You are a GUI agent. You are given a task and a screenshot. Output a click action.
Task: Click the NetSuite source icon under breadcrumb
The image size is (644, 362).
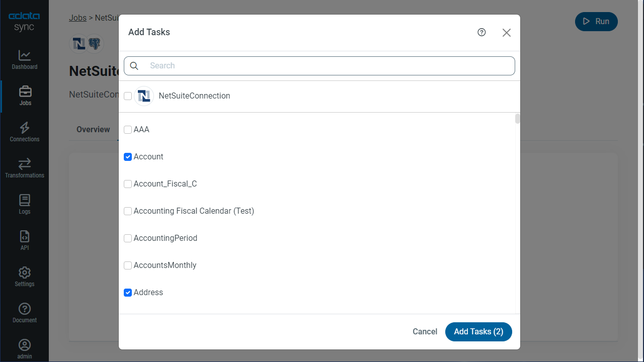click(x=78, y=44)
